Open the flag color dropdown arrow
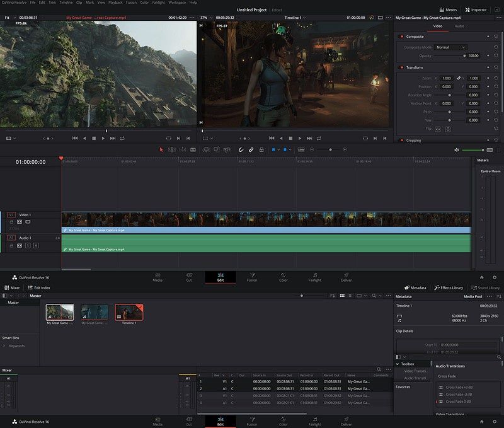504x428 pixels. pos(278,150)
